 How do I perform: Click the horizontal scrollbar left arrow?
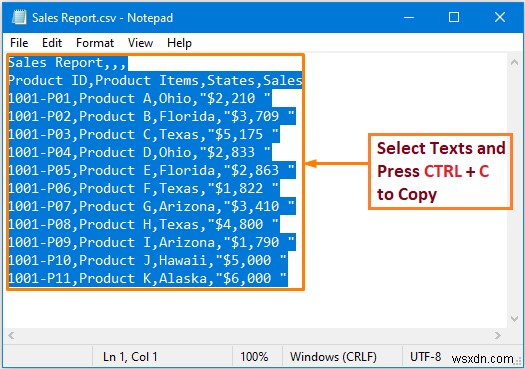11,335
